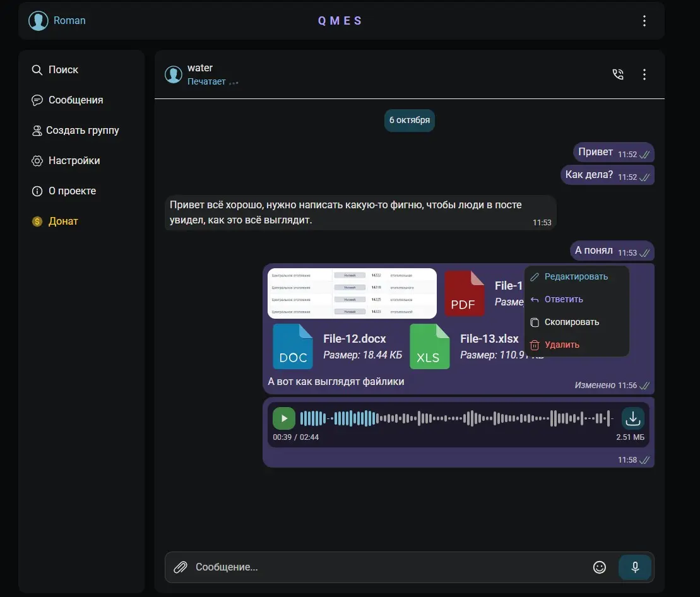The image size is (700, 597).
Task: Open Поиск in the sidebar
Action: [55, 69]
